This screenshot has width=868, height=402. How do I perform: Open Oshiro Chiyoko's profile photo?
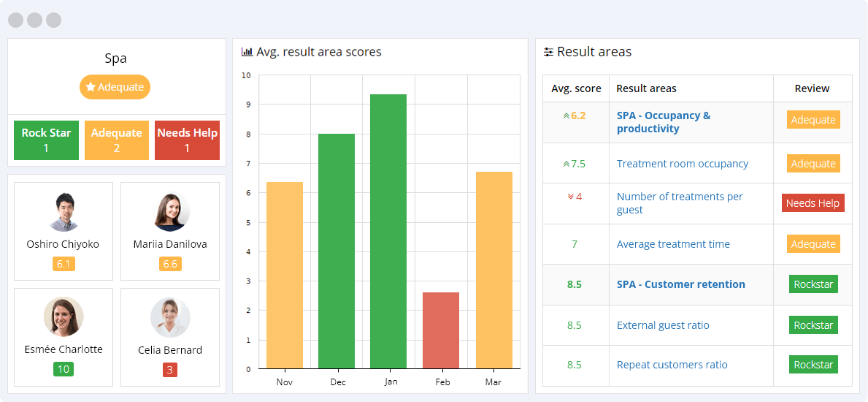(x=63, y=212)
